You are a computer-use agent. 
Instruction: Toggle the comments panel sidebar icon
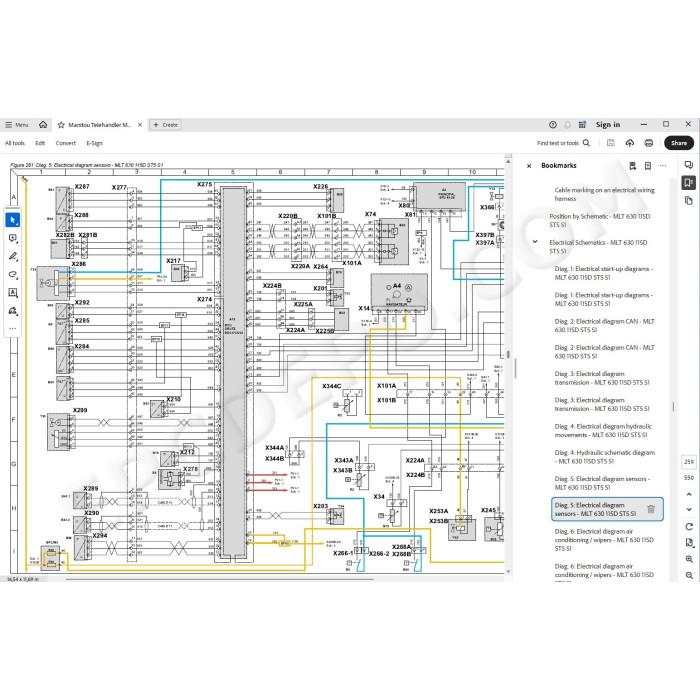pos(688,165)
